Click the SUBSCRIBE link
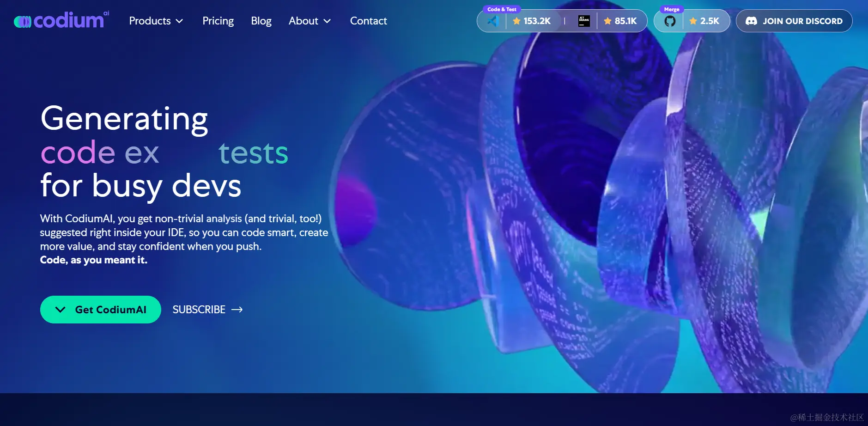The width and height of the screenshot is (868, 426). [x=207, y=310]
